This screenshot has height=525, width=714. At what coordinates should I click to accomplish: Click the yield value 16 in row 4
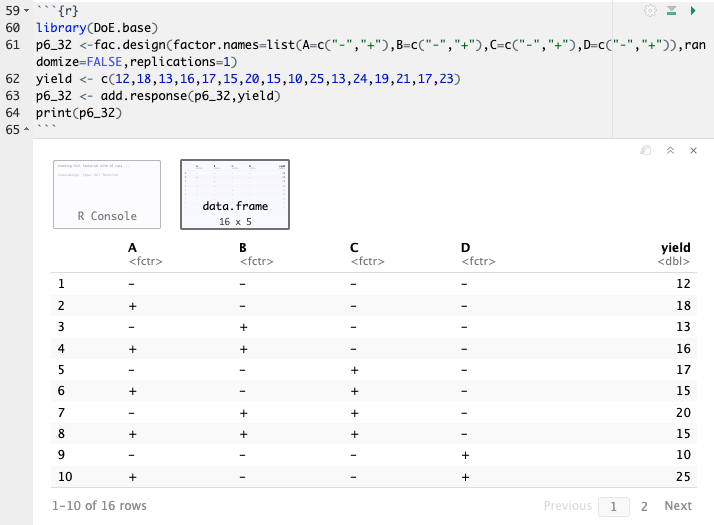point(683,349)
